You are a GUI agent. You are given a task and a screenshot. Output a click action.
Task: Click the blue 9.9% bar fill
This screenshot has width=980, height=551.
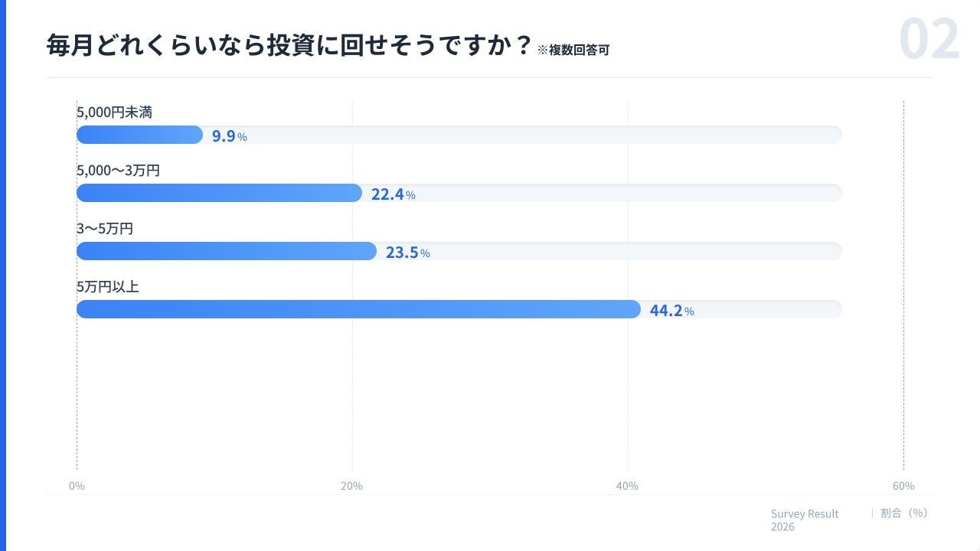[x=139, y=135]
